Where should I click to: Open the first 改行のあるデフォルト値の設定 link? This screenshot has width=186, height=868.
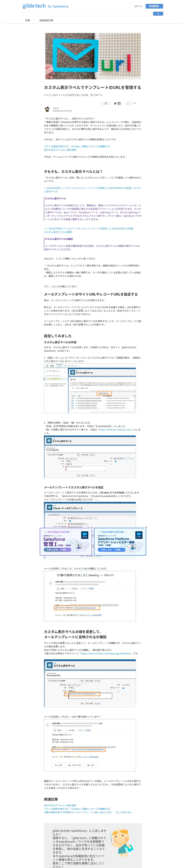(60, 150)
